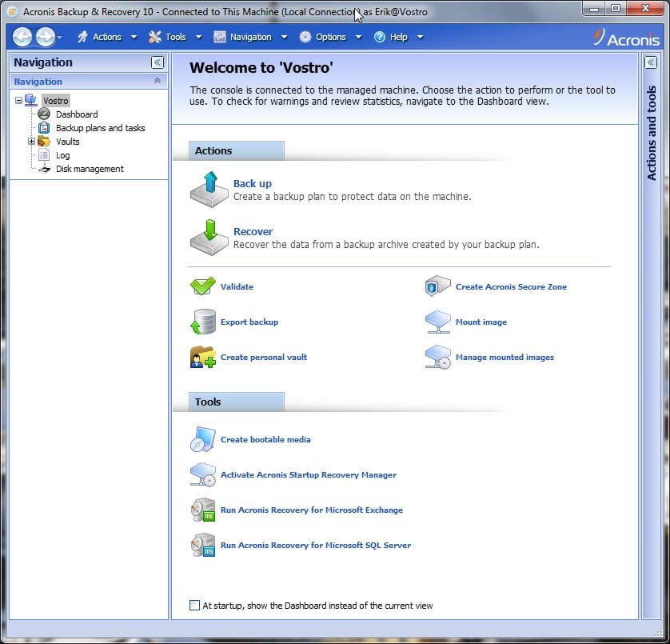This screenshot has width=670, height=644.
Task: Click the Dashboard gauge icon
Action: 44,114
